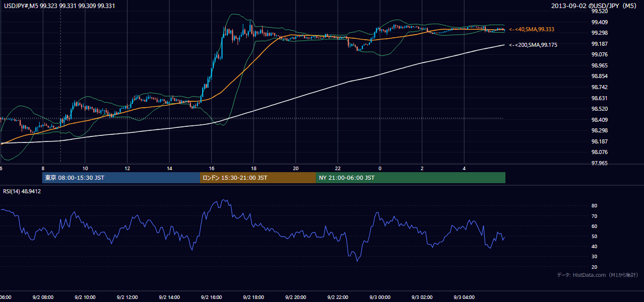Click hour marker 14 on the price chart axis
The height and width of the screenshot is (302, 644).
click(169, 168)
